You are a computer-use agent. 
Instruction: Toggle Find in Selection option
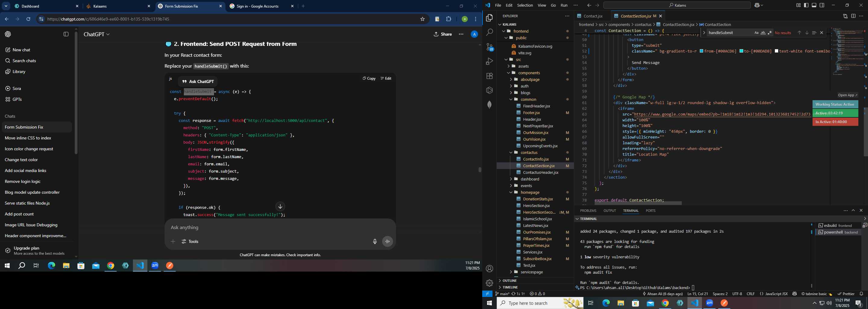(814, 33)
